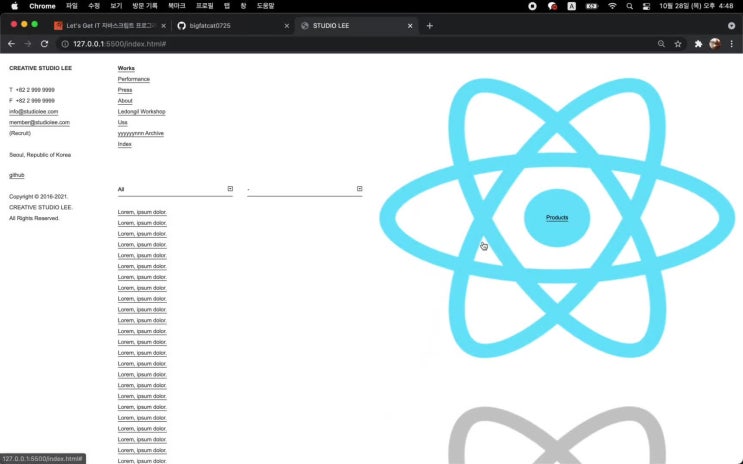Click the CREATIVE STUDIO LEE heading
Viewport: 743px width, 464px height.
point(40,68)
